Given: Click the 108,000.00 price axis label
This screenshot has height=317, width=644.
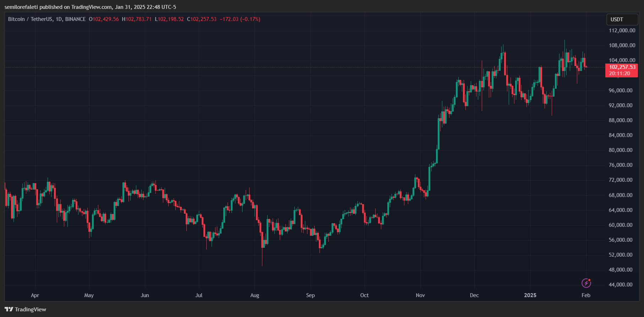Looking at the screenshot, I should pos(622,45).
